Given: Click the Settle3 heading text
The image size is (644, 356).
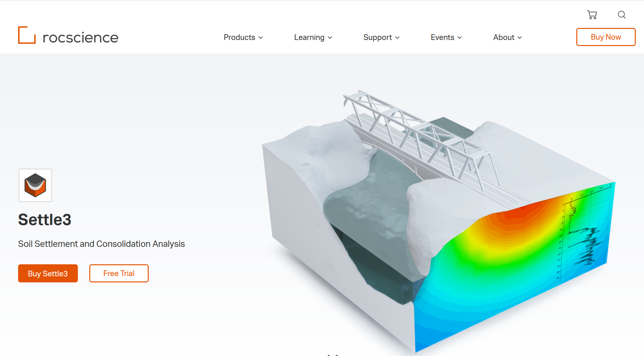Looking at the screenshot, I should point(45,220).
